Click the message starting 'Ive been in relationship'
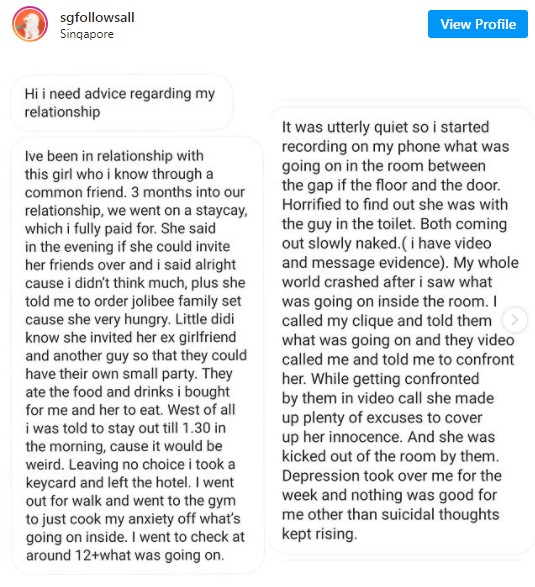This screenshot has height=587, width=535. click(137, 355)
